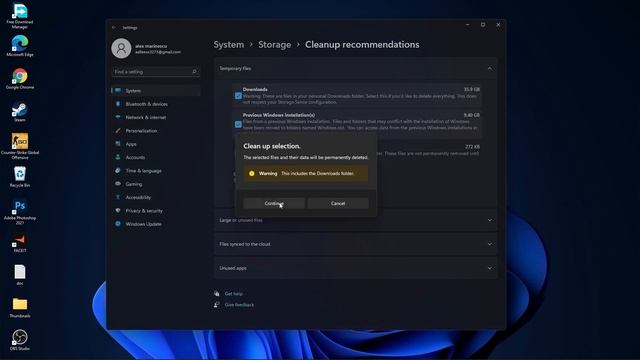This screenshot has height=360, width=640.
Task: Maximize the Settings window
Action: [x=483, y=25]
